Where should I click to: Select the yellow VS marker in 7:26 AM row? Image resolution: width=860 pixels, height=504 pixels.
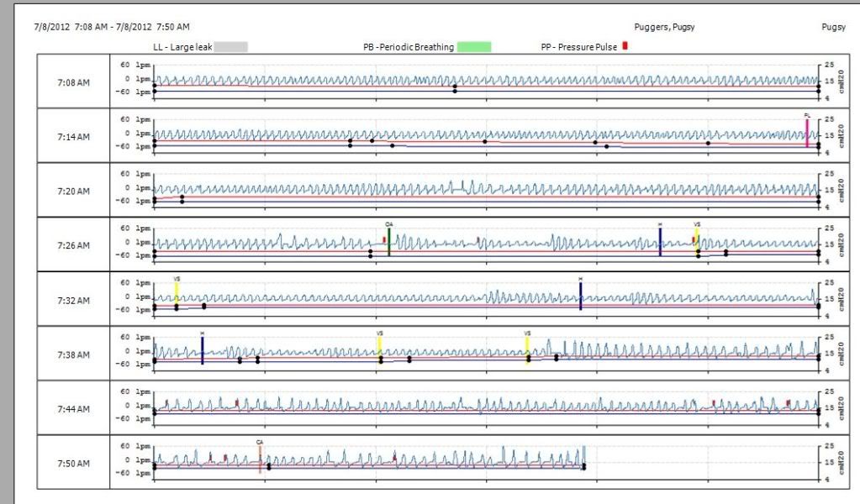697,240
